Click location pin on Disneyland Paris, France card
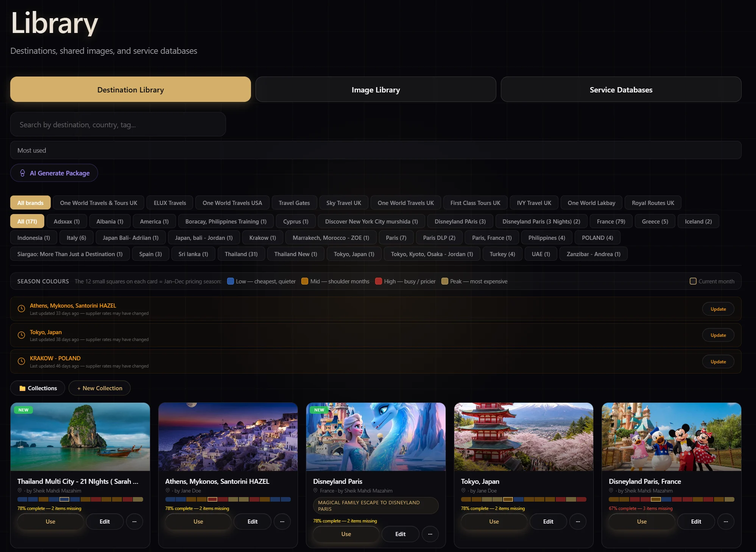The image size is (756, 552). click(611, 491)
